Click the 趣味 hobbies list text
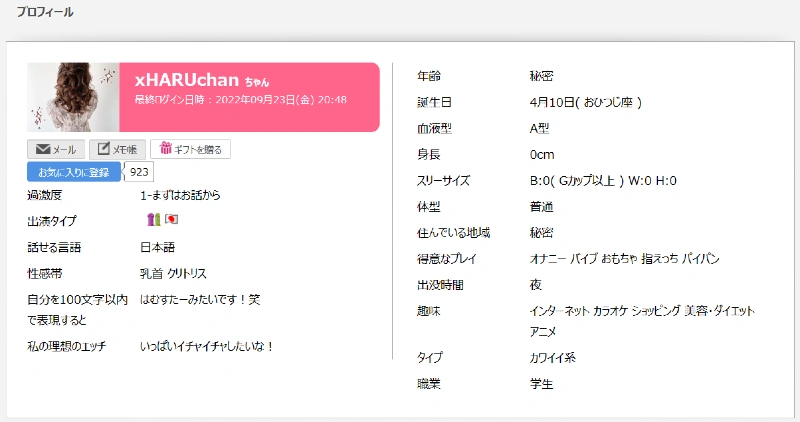This screenshot has width=800, height=422. 642,311
